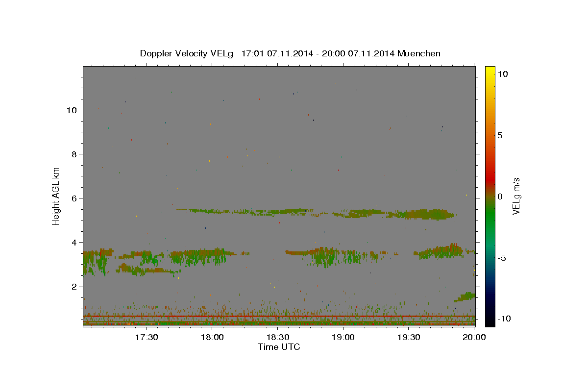588x392 pixels.
Task: Click the '17:30' time tick label
Action: (147, 337)
